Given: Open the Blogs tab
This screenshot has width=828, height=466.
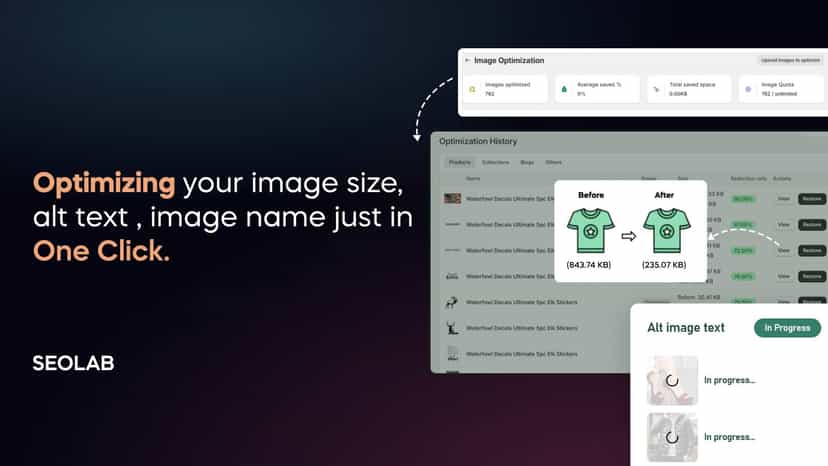Looking at the screenshot, I should 527,162.
